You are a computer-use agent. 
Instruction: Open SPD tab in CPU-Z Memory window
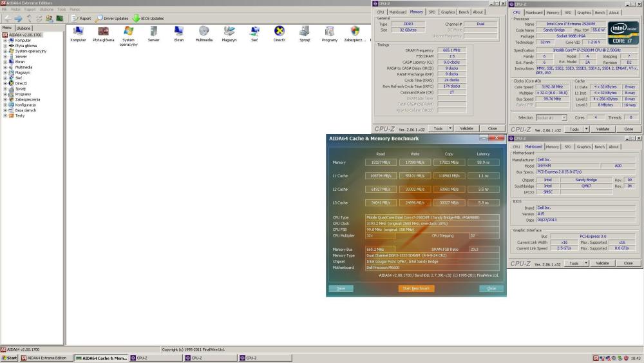coord(431,12)
